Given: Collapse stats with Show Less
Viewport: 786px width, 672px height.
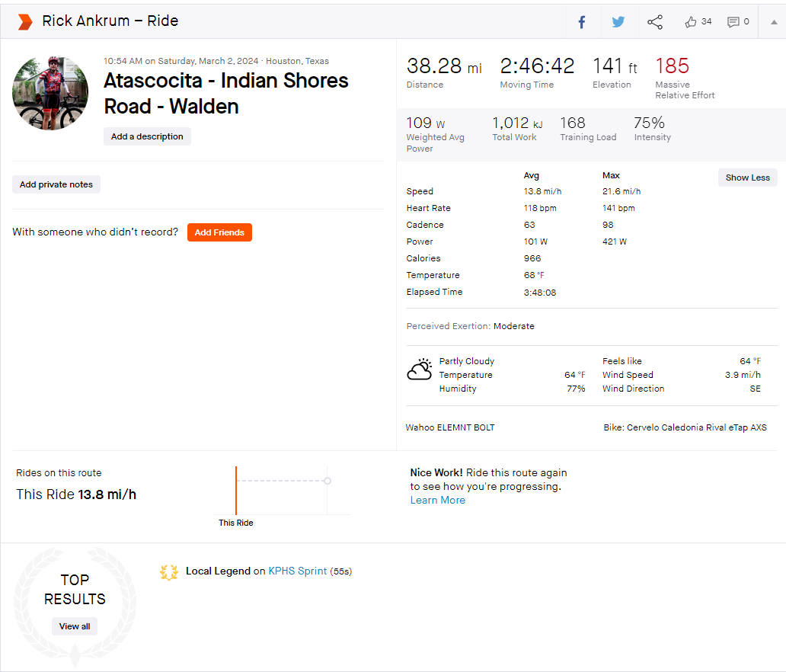Looking at the screenshot, I should pyautogui.click(x=747, y=178).
